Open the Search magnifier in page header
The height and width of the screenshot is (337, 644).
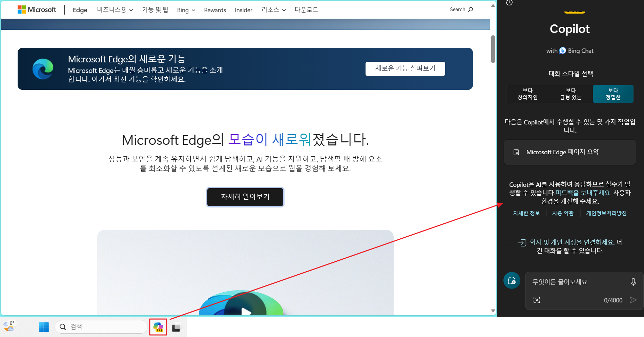470,9
